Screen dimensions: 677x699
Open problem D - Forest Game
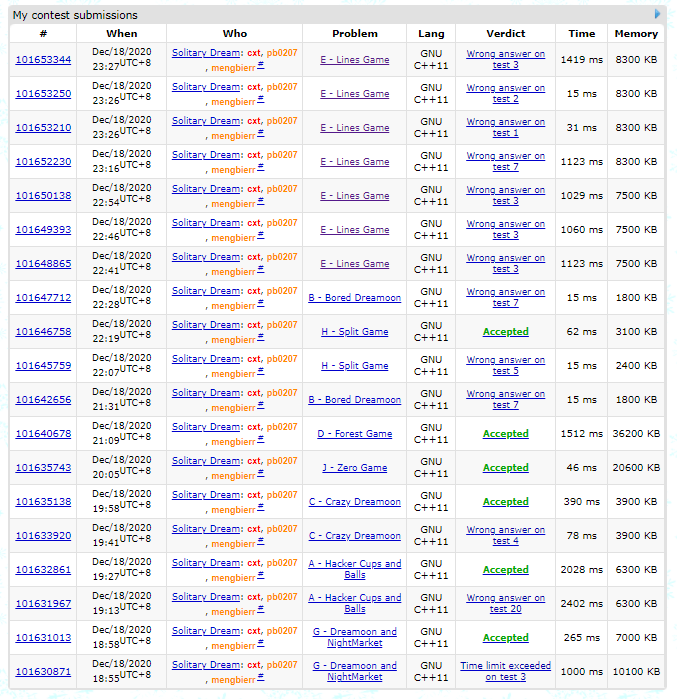tap(354, 434)
